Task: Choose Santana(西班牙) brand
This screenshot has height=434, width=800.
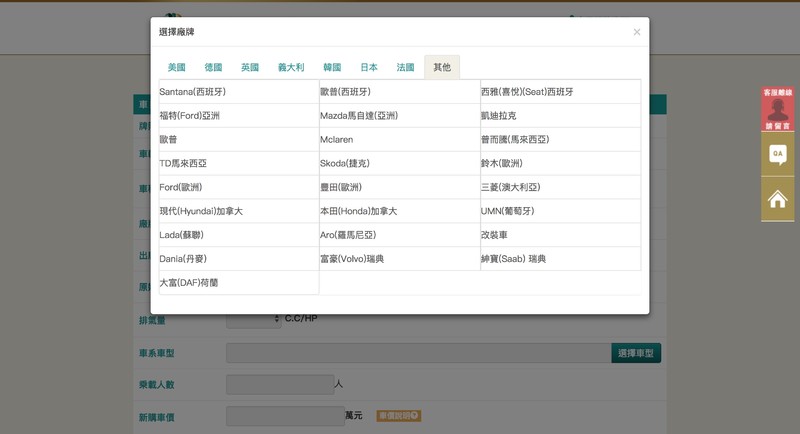Action: pyautogui.click(x=239, y=92)
